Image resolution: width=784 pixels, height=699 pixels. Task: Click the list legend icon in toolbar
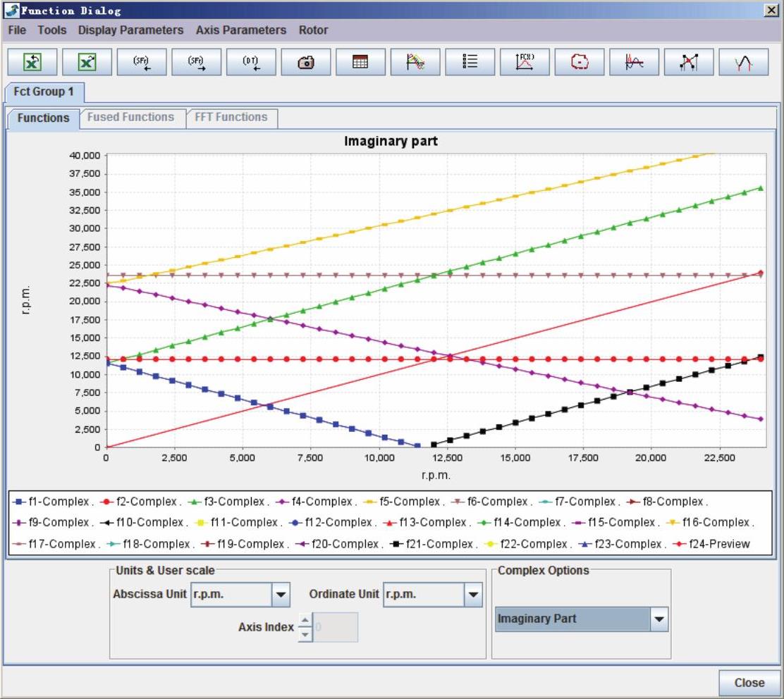[470, 62]
